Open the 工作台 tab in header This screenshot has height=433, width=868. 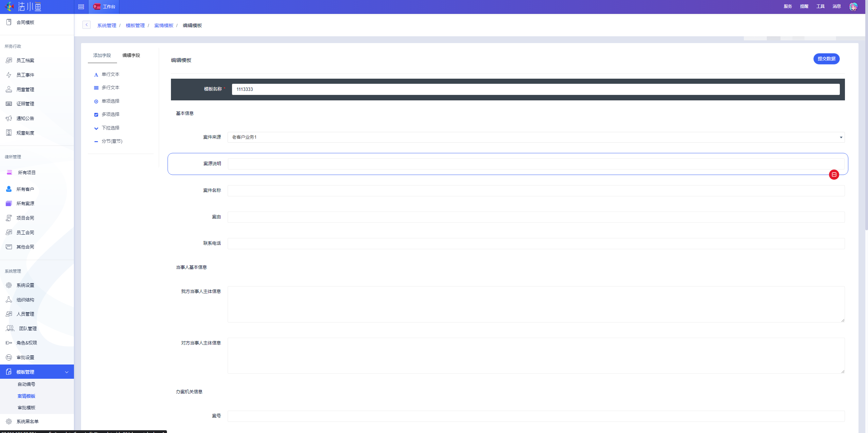pyautogui.click(x=104, y=7)
